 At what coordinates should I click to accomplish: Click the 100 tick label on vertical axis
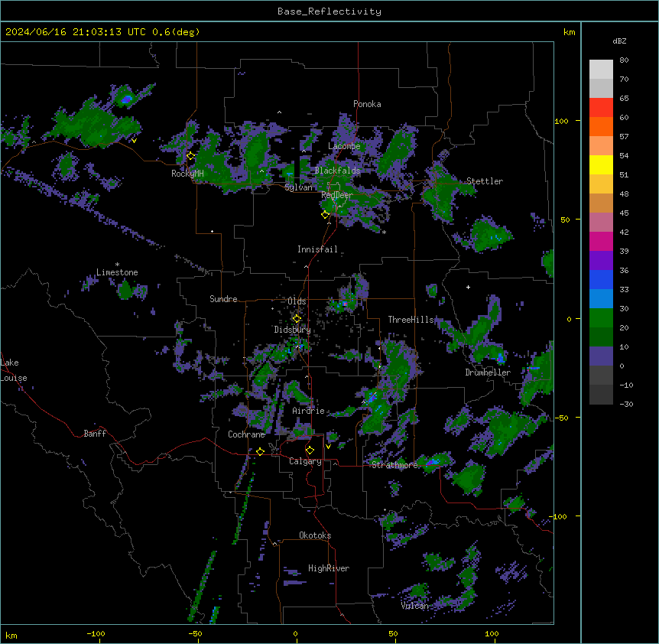561,121
